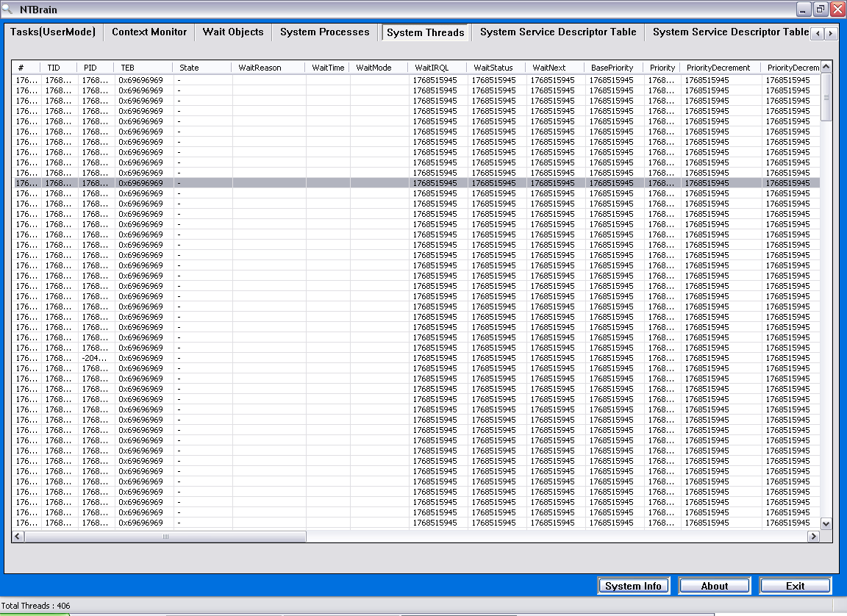The image size is (847, 616).
Task: Click the System Info button
Action: pyautogui.click(x=632, y=586)
